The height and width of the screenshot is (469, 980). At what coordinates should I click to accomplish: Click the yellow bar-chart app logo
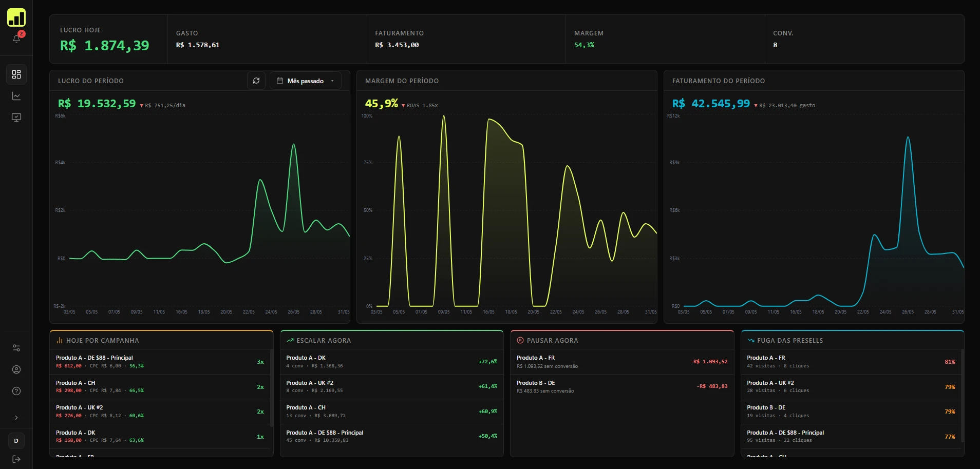[x=16, y=17]
